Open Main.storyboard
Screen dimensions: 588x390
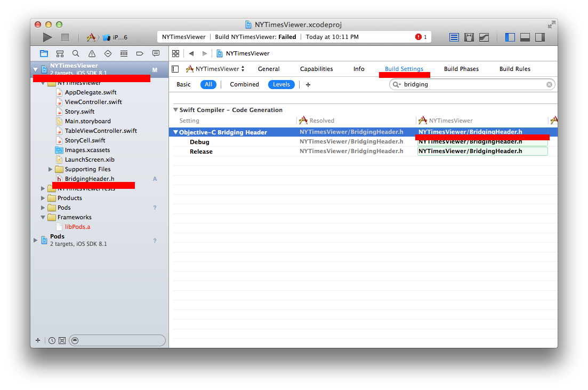87,121
